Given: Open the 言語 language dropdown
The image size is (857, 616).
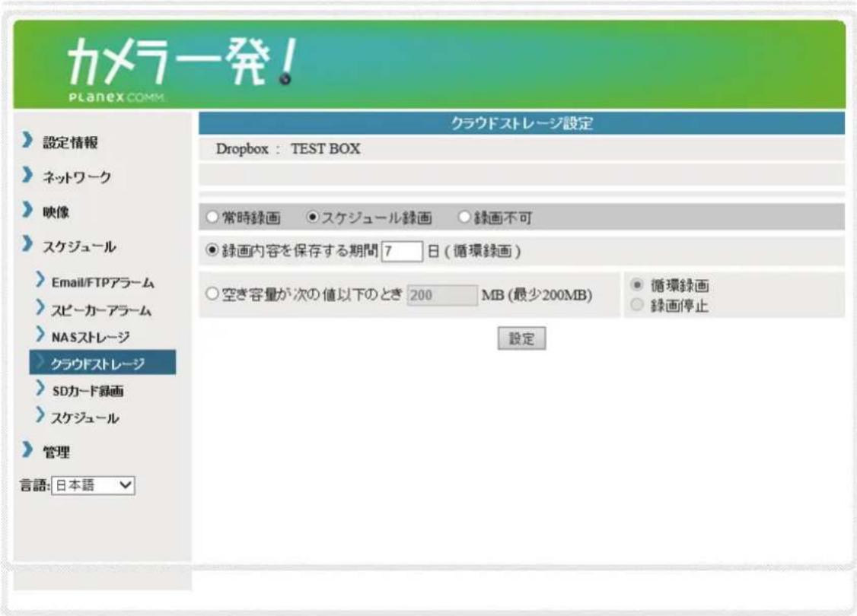Looking at the screenshot, I should pos(93,485).
